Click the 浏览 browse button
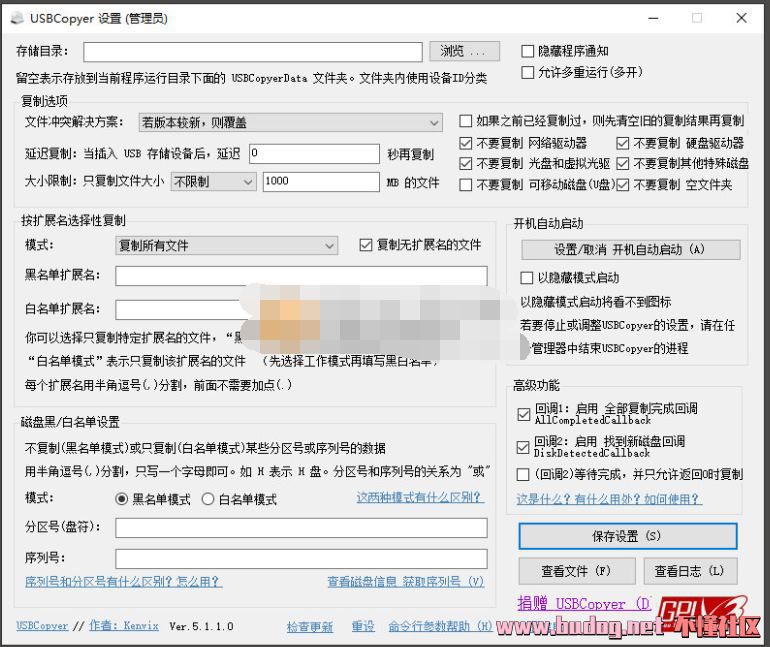 (x=464, y=51)
